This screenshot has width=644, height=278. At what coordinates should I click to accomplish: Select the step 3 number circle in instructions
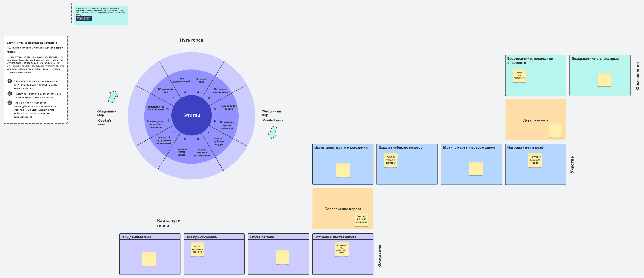[10, 103]
